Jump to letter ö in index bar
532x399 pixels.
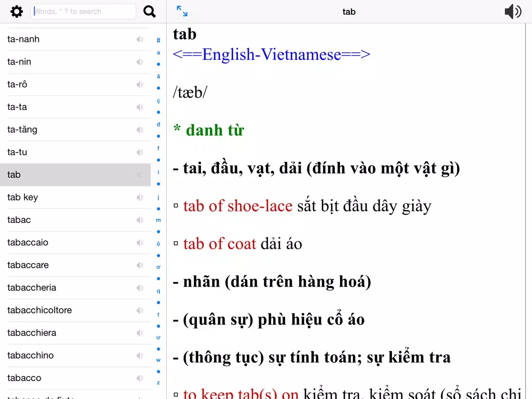click(158, 244)
